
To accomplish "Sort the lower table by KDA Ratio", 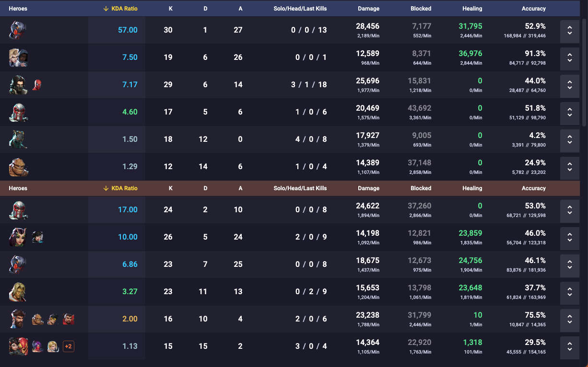I will [x=120, y=188].
